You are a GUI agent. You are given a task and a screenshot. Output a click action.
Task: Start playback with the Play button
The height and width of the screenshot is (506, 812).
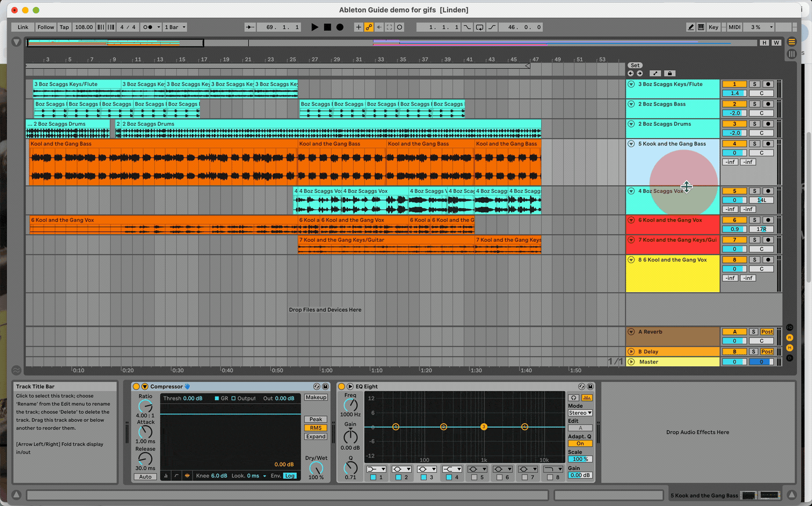pos(314,27)
